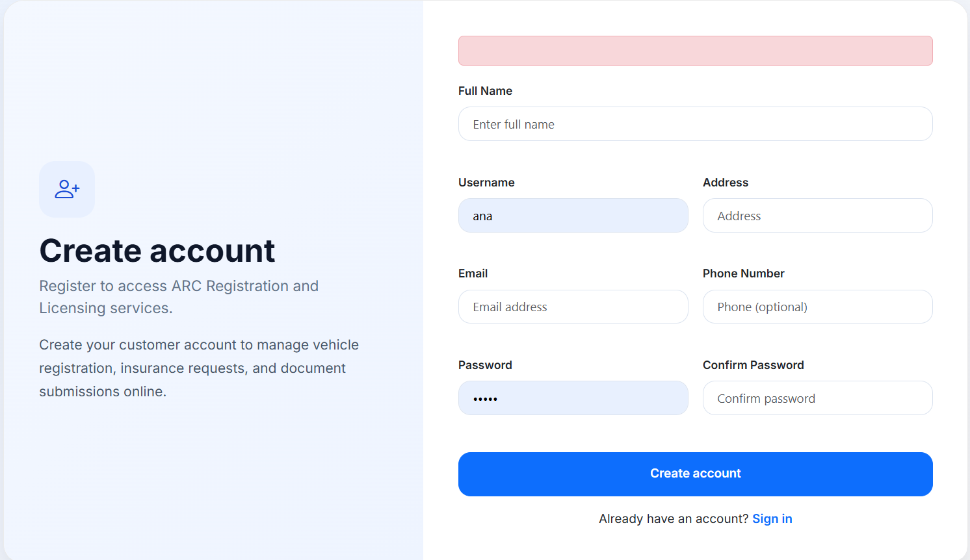The width and height of the screenshot is (970, 560).
Task: Click the pink error message banner
Action: pos(695,50)
